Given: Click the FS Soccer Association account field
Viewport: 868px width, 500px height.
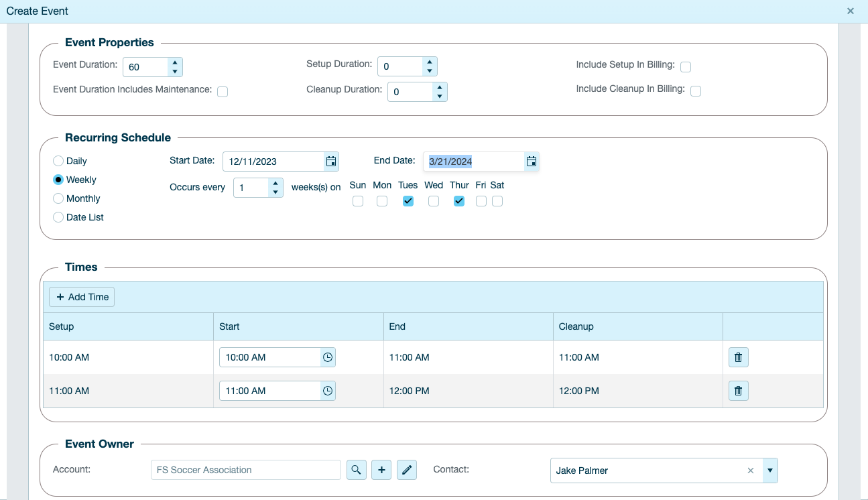Looking at the screenshot, I should pos(245,471).
